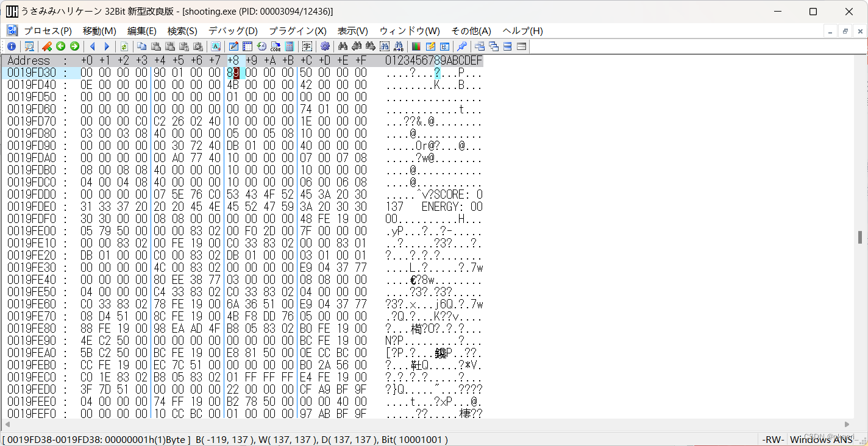868x446 pixels.
Task: Tile windows with the stacked panes icon
Action: tap(507, 46)
